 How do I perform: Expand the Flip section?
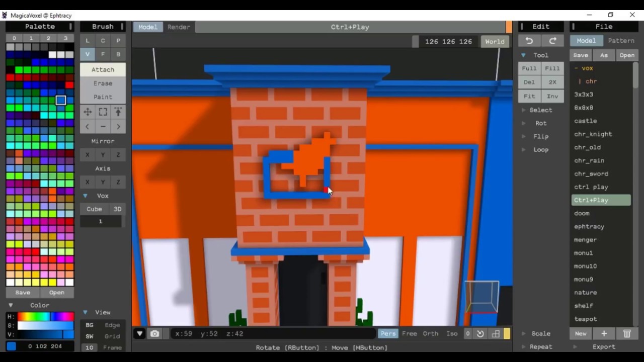click(x=523, y=136)
